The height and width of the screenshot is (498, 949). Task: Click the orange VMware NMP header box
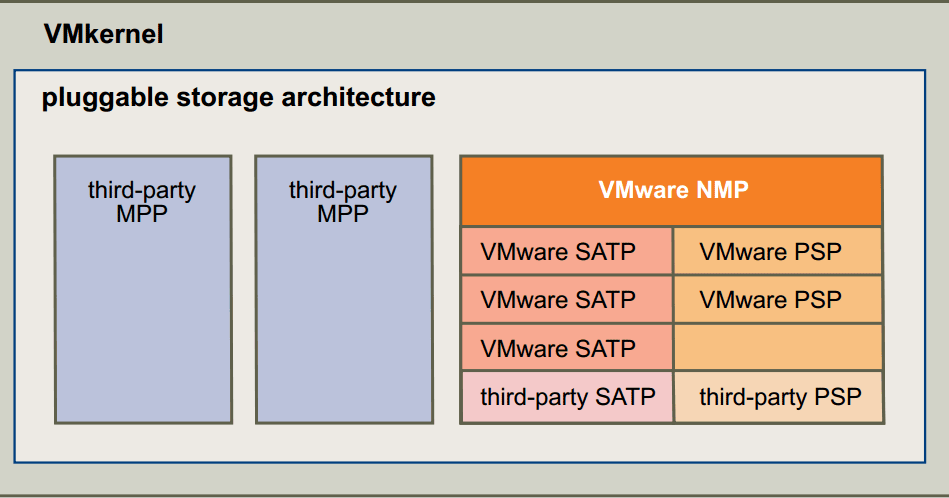tap(672, 191)
